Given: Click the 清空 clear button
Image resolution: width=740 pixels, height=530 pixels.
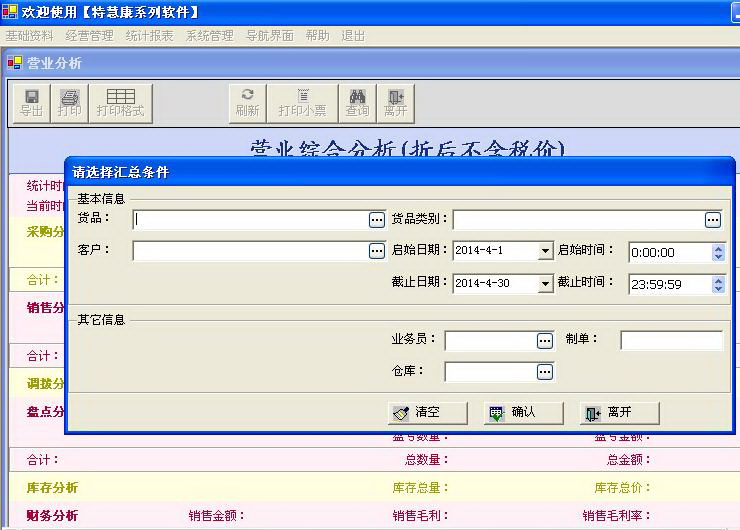Looking at the screenshot, I should click(428, 413).
